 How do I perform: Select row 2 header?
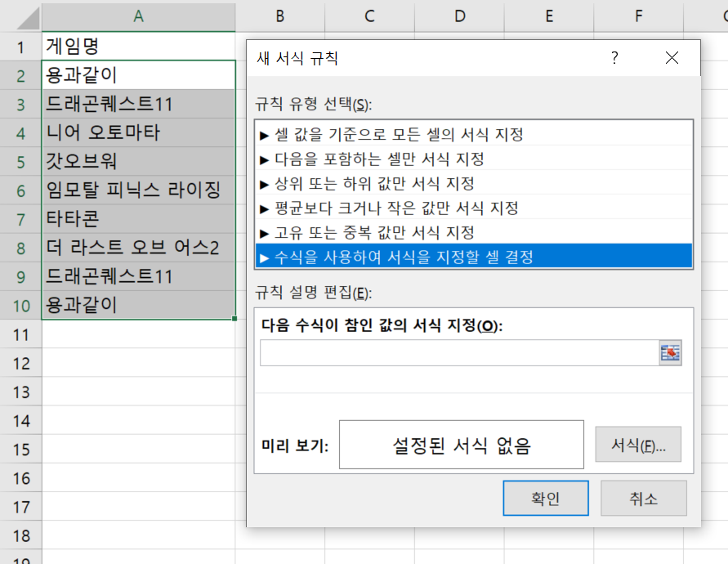click(x=21, y=76)
